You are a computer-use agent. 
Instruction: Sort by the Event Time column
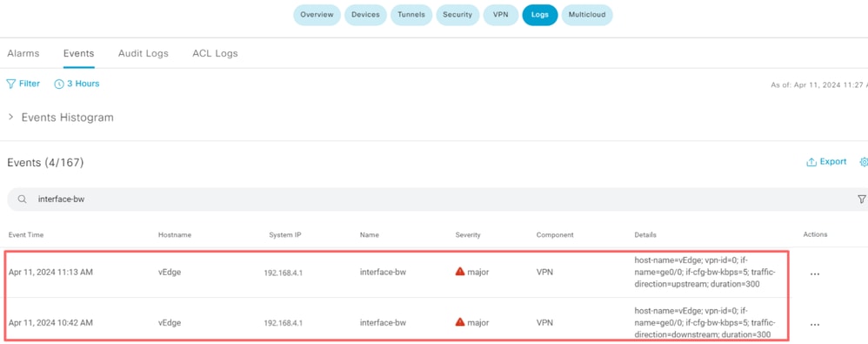tap(26, 235)
